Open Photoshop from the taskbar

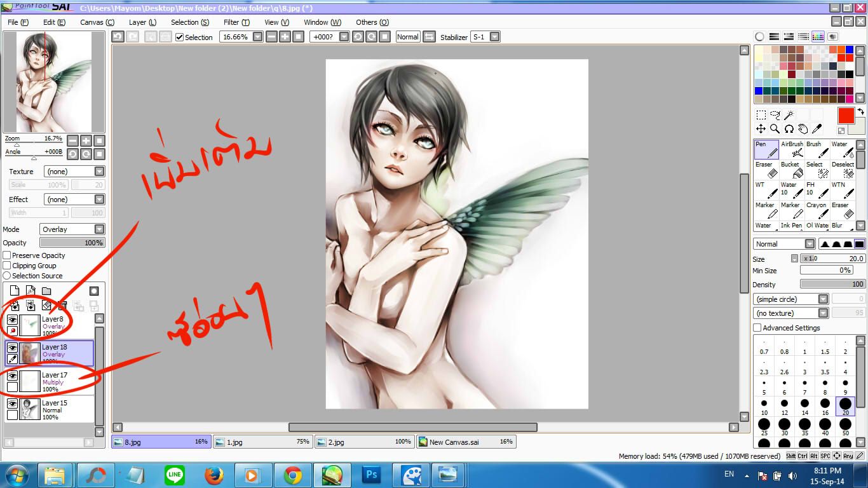click(370, 475)
